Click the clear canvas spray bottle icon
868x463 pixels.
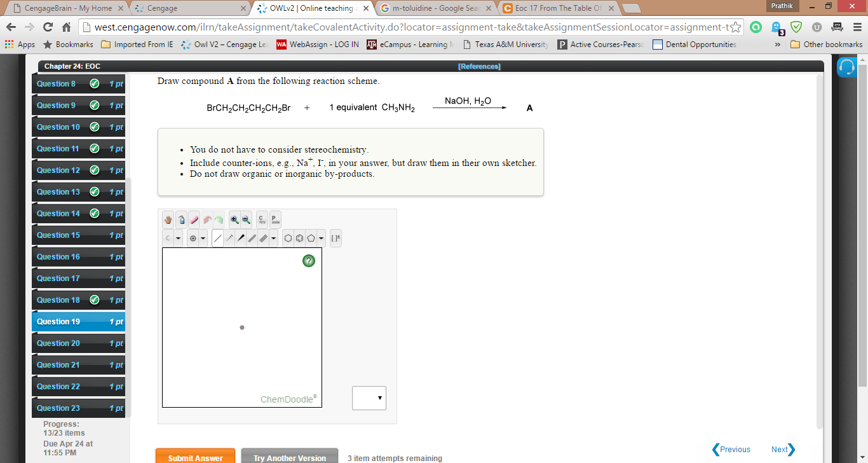pos(181,219)
